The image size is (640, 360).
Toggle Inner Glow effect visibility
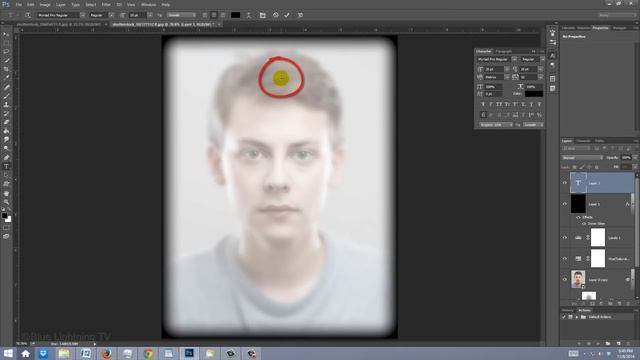click(x=583, y=224)
